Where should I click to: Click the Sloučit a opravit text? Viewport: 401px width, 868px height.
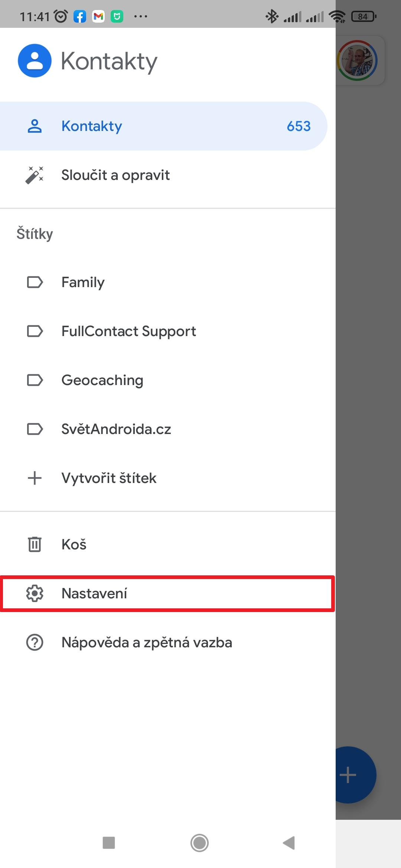115,175
